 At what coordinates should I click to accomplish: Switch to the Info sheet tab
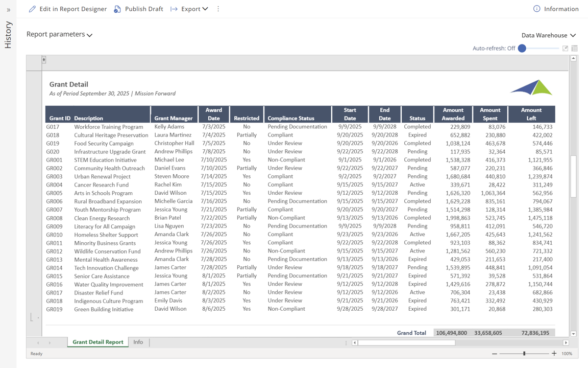coord(138,342)
